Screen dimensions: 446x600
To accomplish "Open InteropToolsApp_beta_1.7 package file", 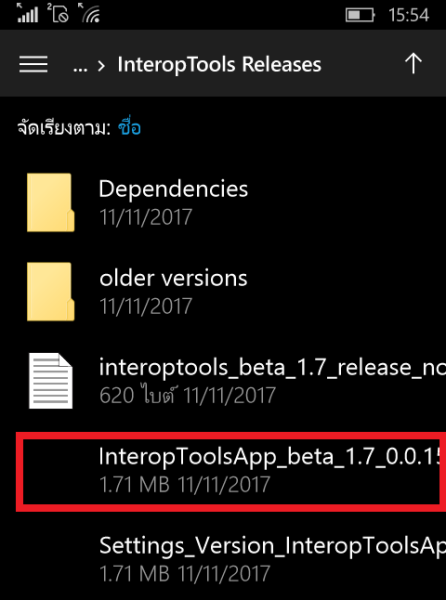I will [x=231, y=471].
